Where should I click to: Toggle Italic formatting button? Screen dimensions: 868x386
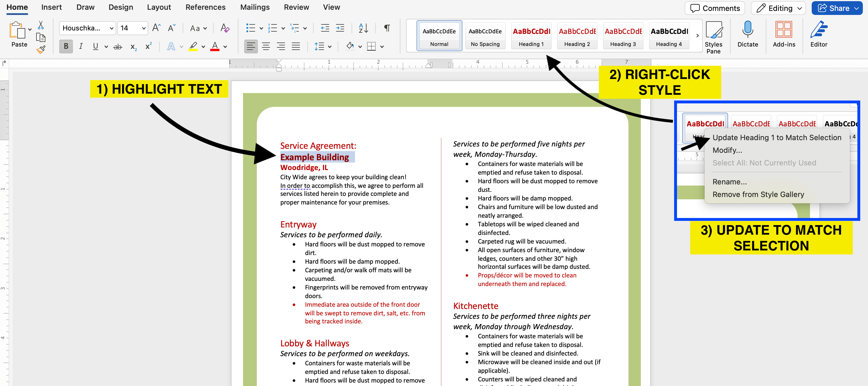pyautogui.click(x=81, y=47)
